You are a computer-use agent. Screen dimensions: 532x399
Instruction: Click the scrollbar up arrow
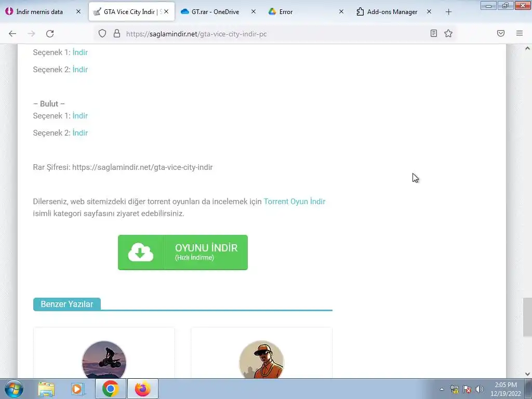[x=527, y=48]
